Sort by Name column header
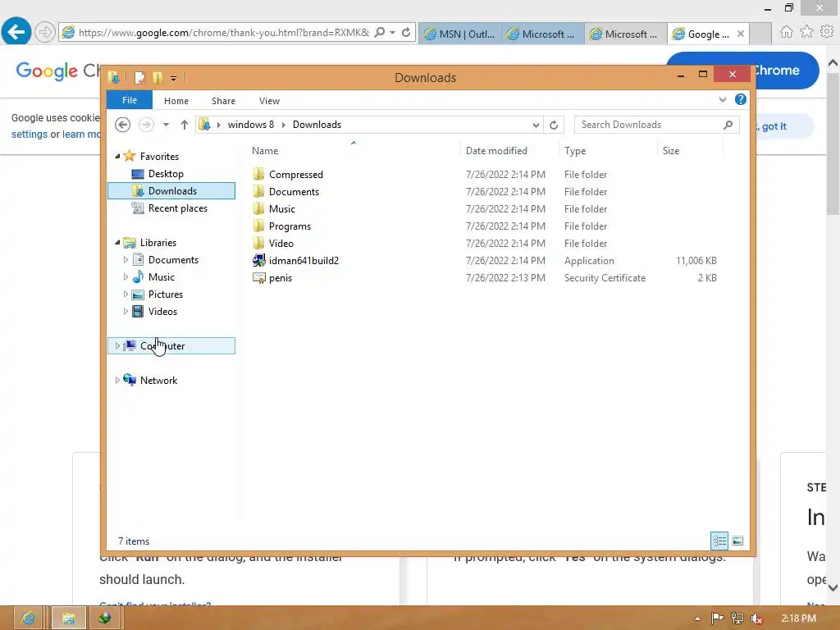 pyautogui.click(x=354, y=151)
